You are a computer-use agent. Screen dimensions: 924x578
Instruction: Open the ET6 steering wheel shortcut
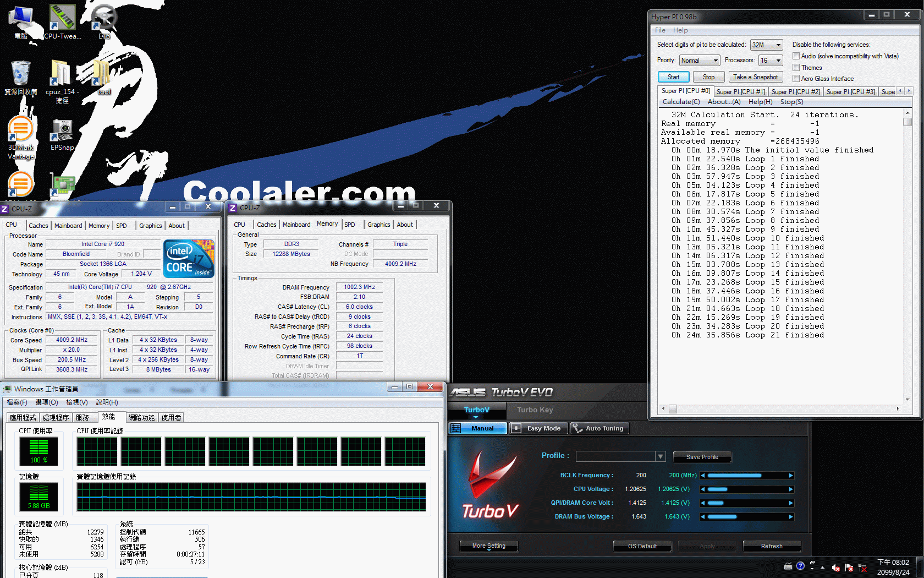(104, 21)
